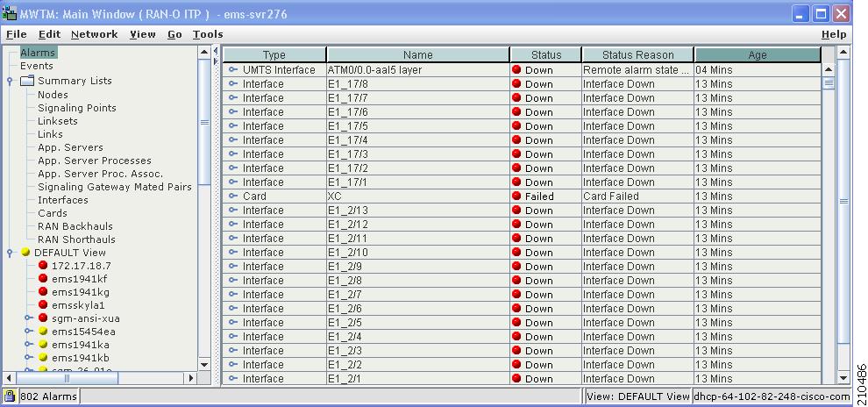Screen dimensions: 868x407
Task: Expand the ems1941ka node
Action: pos(28,345)
